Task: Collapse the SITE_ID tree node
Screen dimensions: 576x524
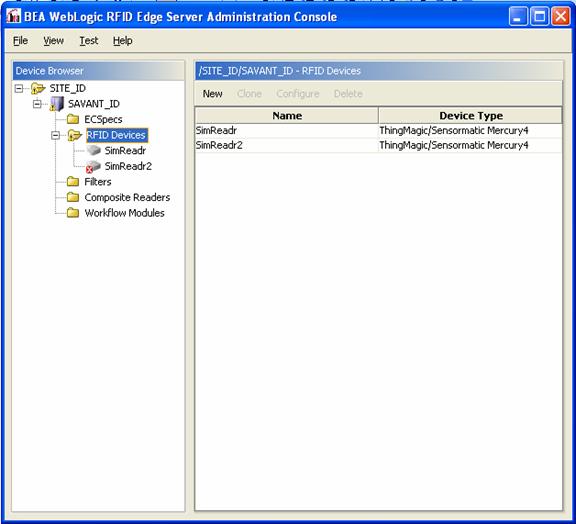Action: (19, 89)
